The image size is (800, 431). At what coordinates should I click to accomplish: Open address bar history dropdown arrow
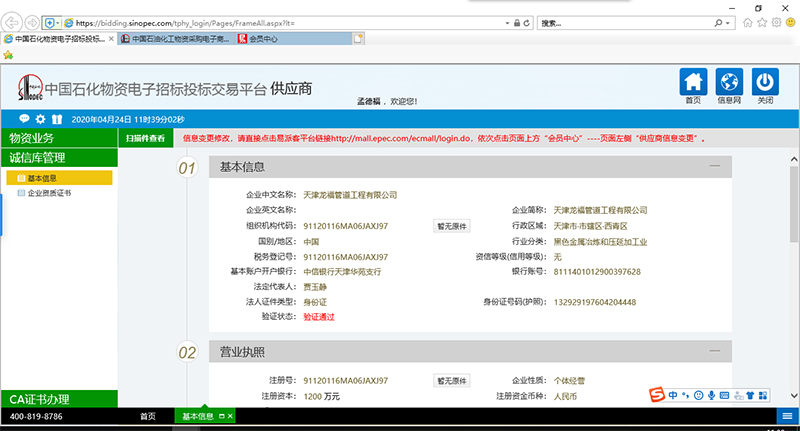coord(507,23)
